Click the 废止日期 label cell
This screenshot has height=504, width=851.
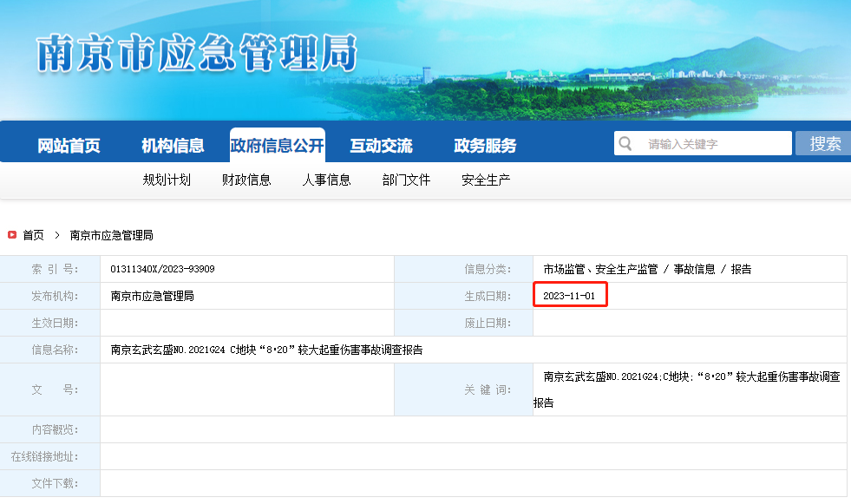coord(463,323)
